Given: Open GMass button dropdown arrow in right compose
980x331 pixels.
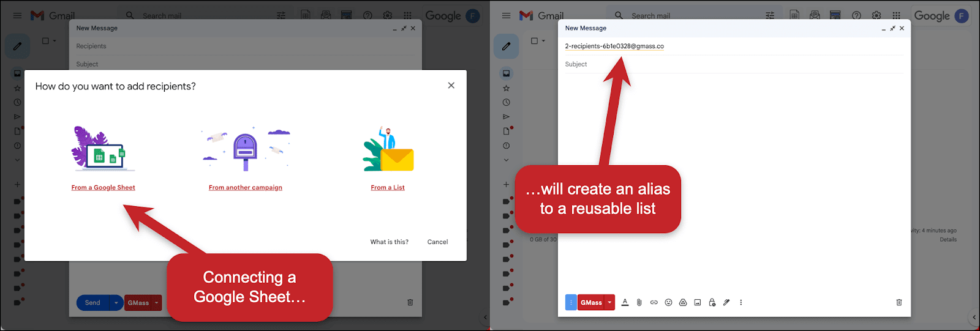Looking at the screenshot, I should [609, 302].
